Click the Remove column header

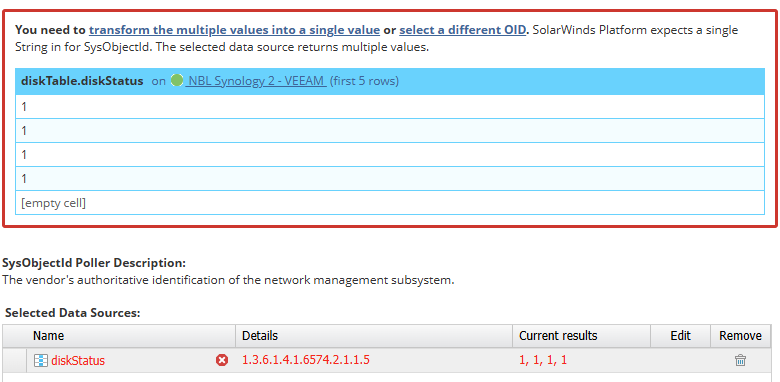tap(740, 336)
